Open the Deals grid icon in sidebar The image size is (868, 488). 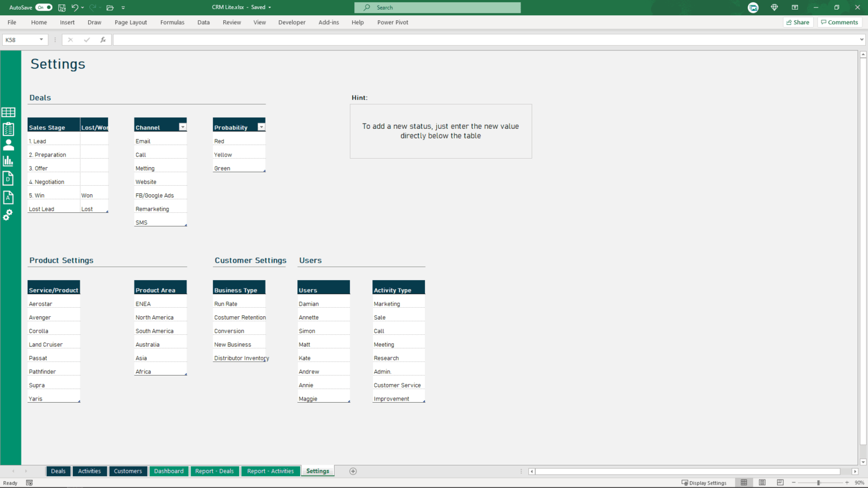8,111
